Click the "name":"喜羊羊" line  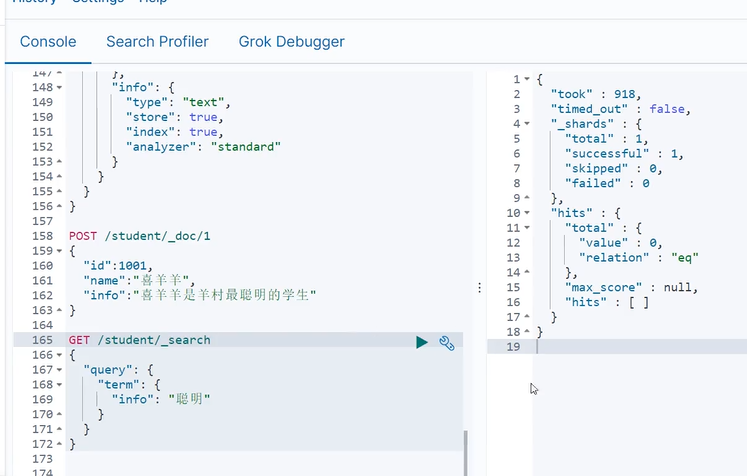[x=139, y=281]
